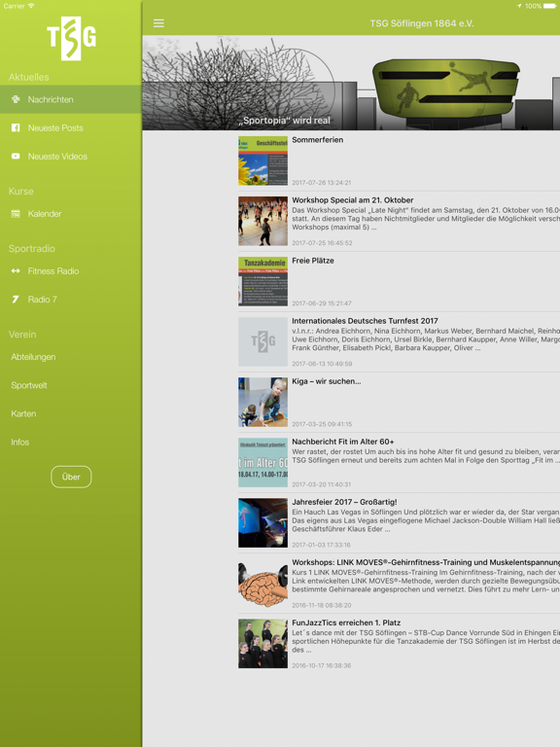
Task: Open Internationales Deutsches Turnfest 2017 article
Action: click(365, 321)
